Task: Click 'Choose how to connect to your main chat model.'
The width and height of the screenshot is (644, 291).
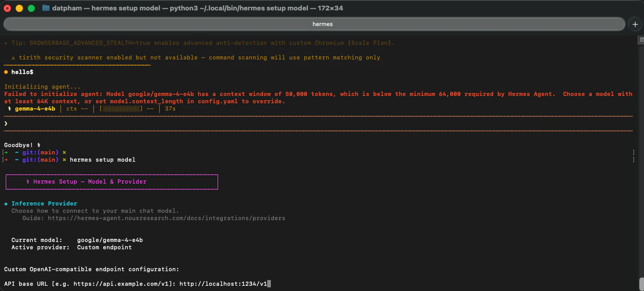Action: (x=96, y=211)
